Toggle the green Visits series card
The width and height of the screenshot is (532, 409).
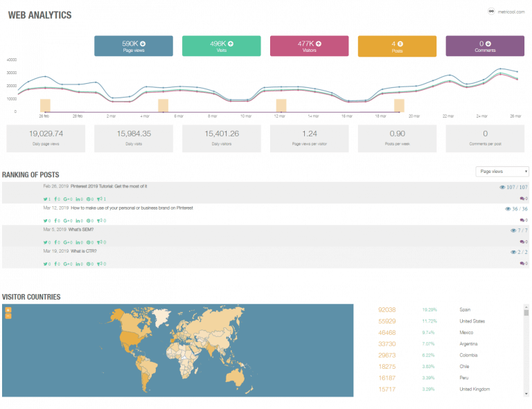[x=222, y=46]
